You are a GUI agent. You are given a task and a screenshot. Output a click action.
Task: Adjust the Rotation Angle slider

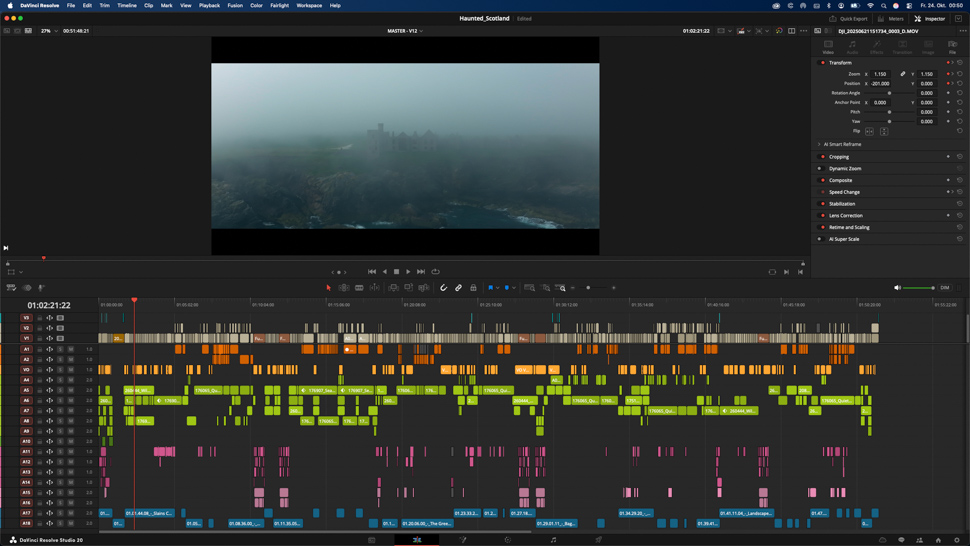[x=889, y=93]
